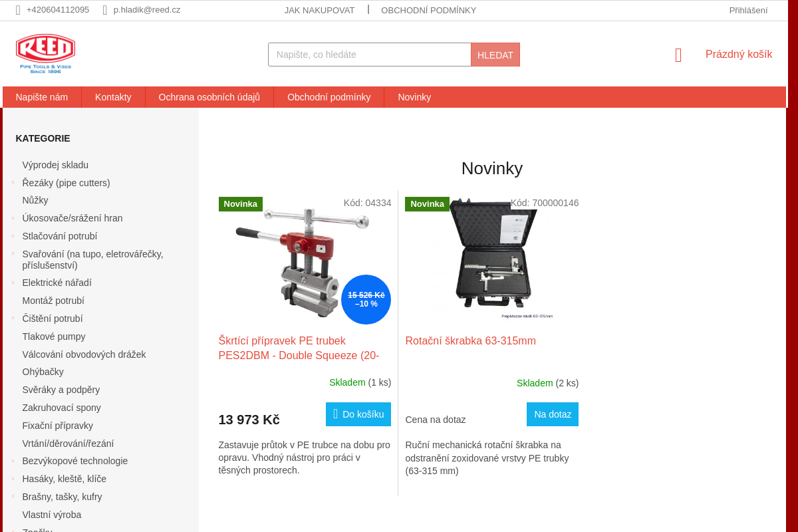Focus the search field 'Napište, co hledáte'
The height and width of the screenshot is (532, 798).
click(x=370, y=55)
